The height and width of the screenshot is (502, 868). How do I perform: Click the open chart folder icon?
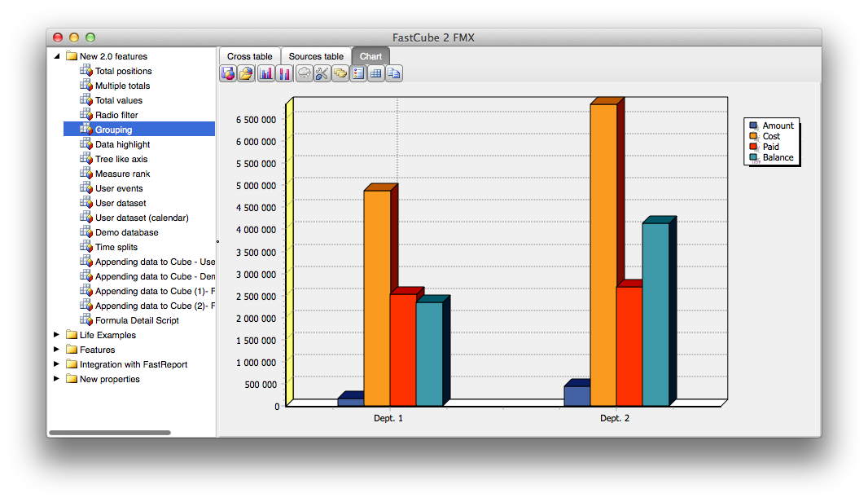click(247, 73)
